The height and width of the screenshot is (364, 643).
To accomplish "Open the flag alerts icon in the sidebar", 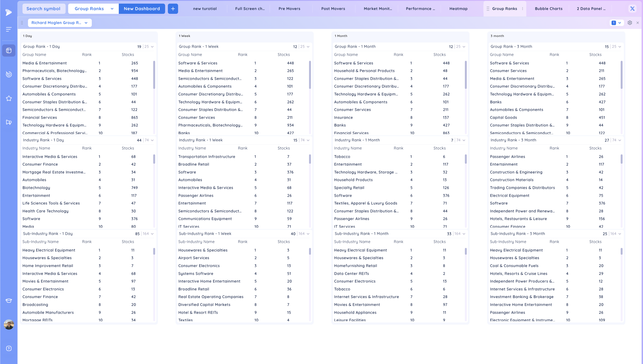I will pyautogui.click(x=9, y=122).
